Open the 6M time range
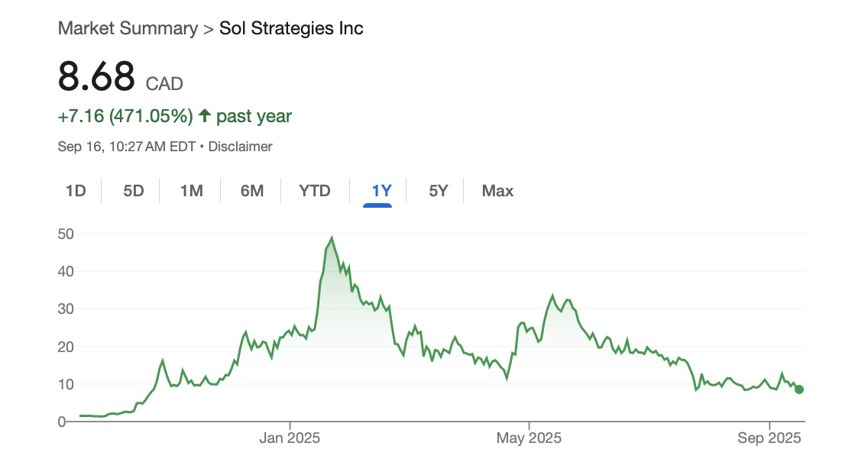 pyautogui.click(x=251, y=191)
